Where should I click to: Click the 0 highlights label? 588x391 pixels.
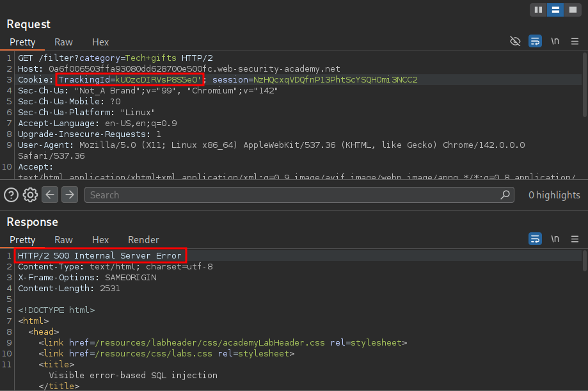pyautogui.click(x=554, y=195)
